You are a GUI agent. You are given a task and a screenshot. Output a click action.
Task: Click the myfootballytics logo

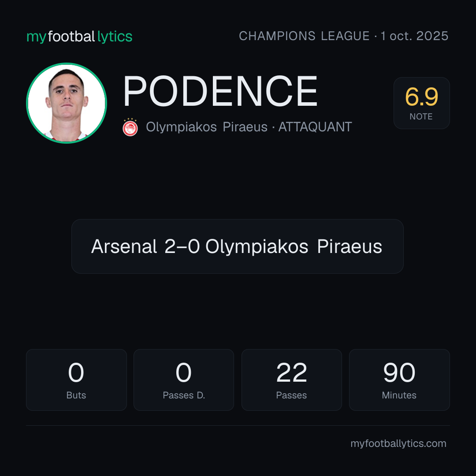pos(79,37)
